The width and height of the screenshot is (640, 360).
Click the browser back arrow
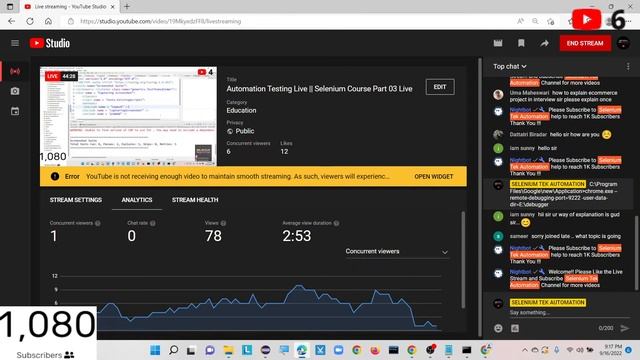(11, 21)
